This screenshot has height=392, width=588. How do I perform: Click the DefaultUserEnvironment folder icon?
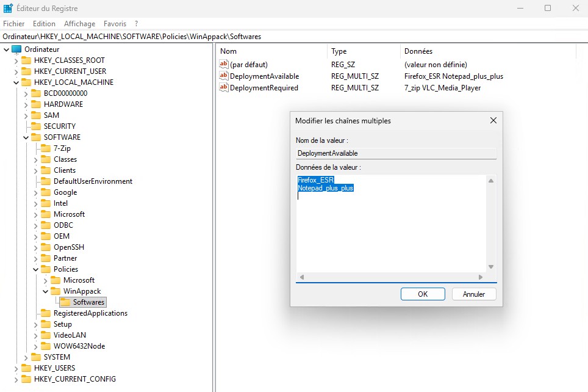point(46,181)
